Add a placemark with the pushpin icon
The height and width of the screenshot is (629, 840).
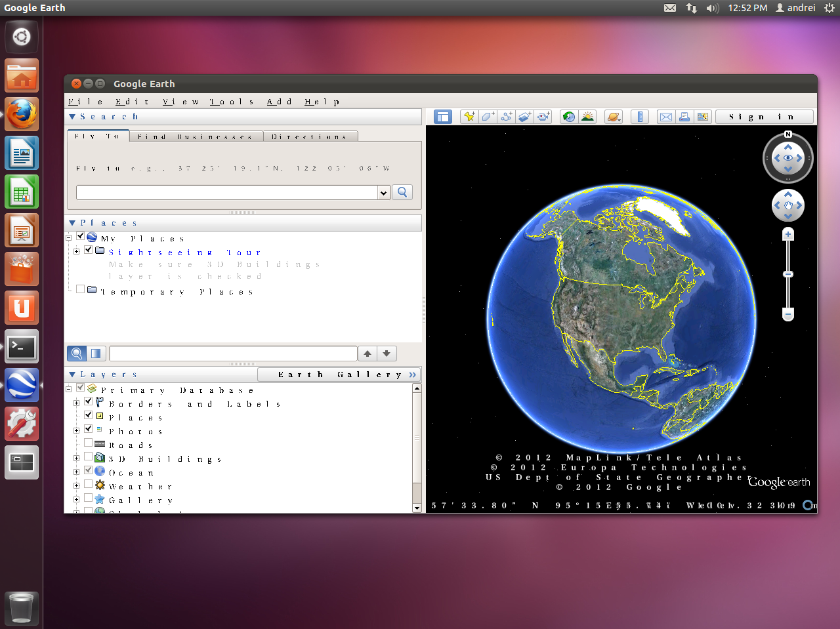tap(469, 117)
